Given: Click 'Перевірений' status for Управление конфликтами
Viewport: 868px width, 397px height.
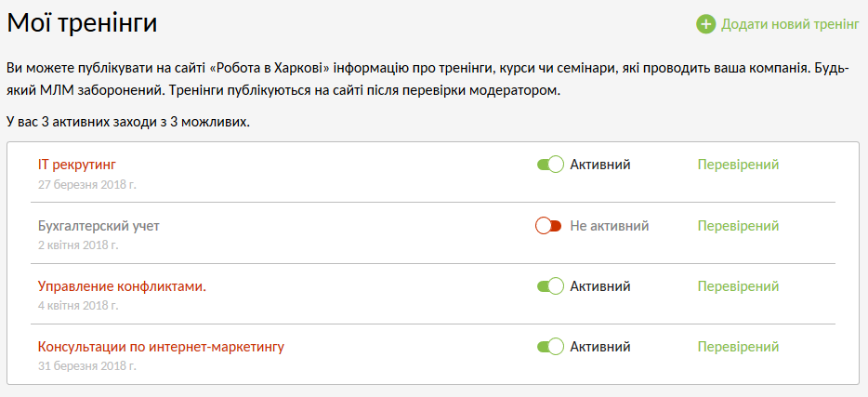Looking at the screenshot, I should (738, 286).
